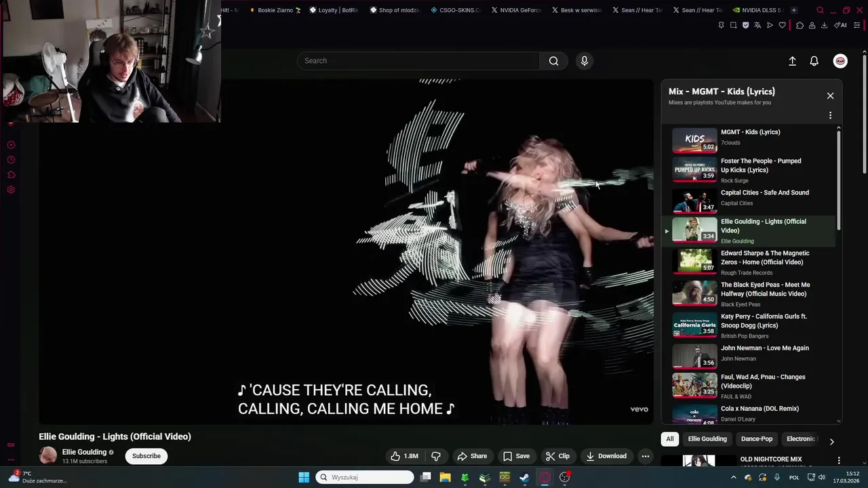This screenshot has width=868, height=488.
Task: Create a Clip of the video
Action: point(557,456)
